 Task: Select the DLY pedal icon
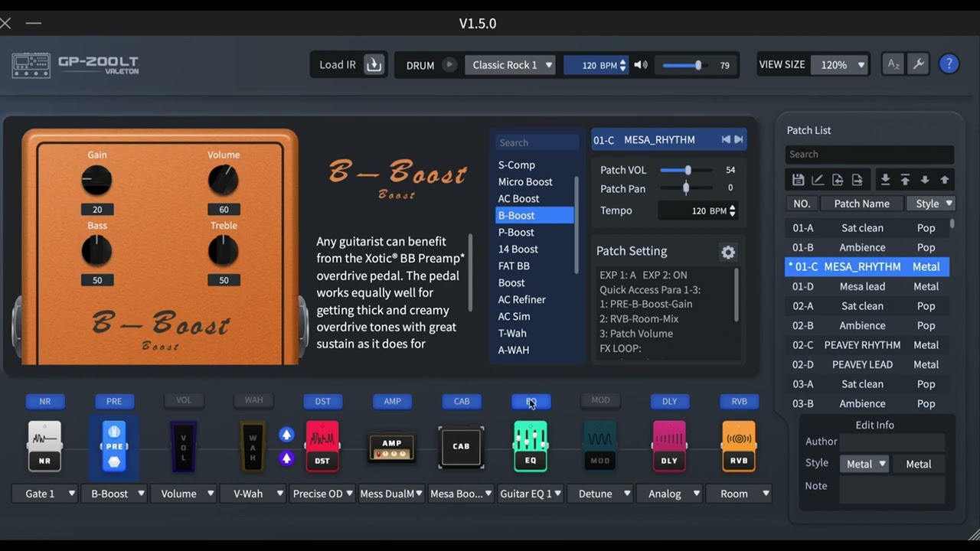[x=669, y=445]
